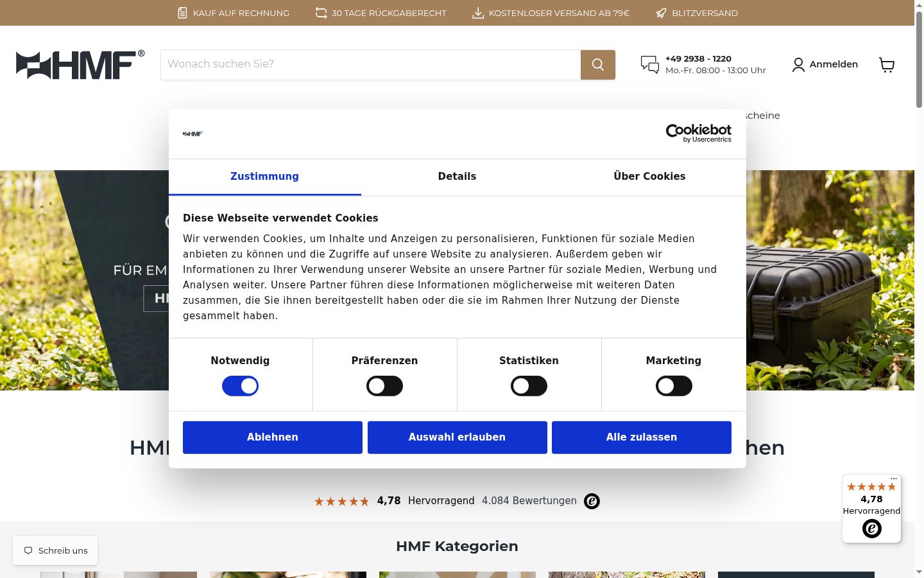924x578 pixels.
Task: Open the Über Cookies tab
Action: [x=649, y=177]
